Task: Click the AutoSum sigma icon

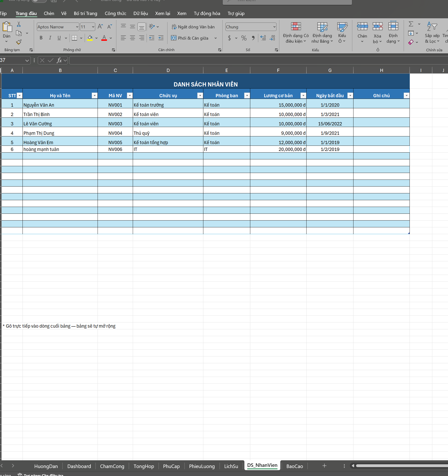Action: (411, 24)
